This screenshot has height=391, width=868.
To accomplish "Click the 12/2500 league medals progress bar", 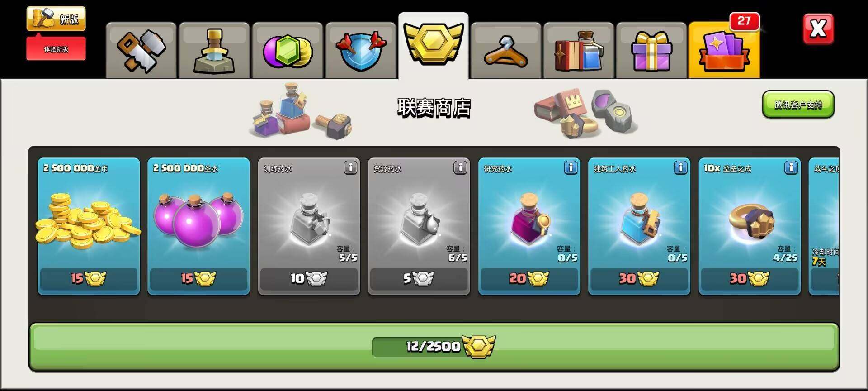I will click(x=434, y=347).
